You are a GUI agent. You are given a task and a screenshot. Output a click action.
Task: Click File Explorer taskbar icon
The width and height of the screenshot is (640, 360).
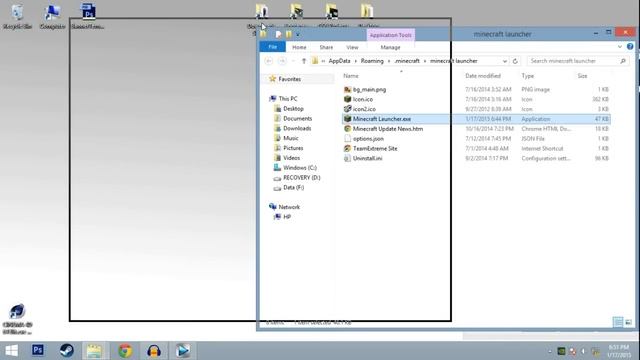pyautogui.click(x=94, y=351)
